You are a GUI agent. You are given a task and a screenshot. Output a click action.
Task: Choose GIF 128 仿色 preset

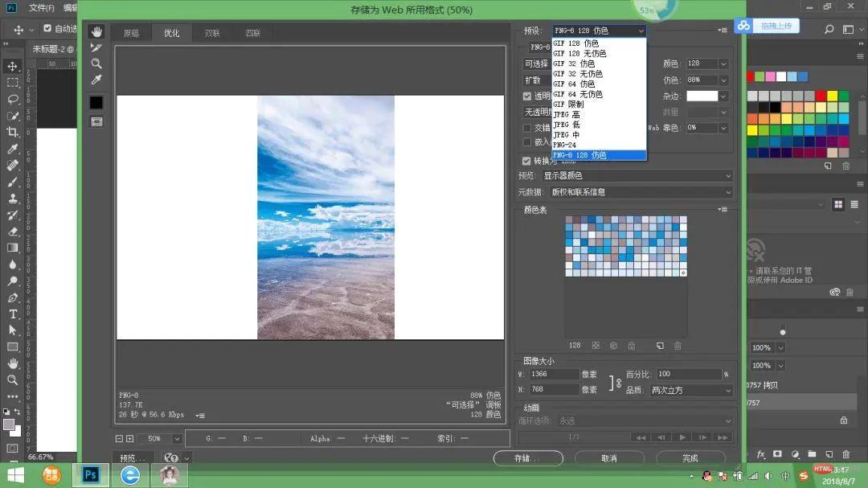point(599,43)
